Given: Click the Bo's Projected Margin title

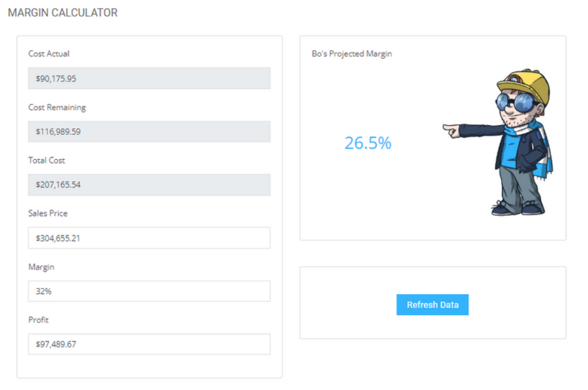Looking at the screenshot, I should point(352,54).
